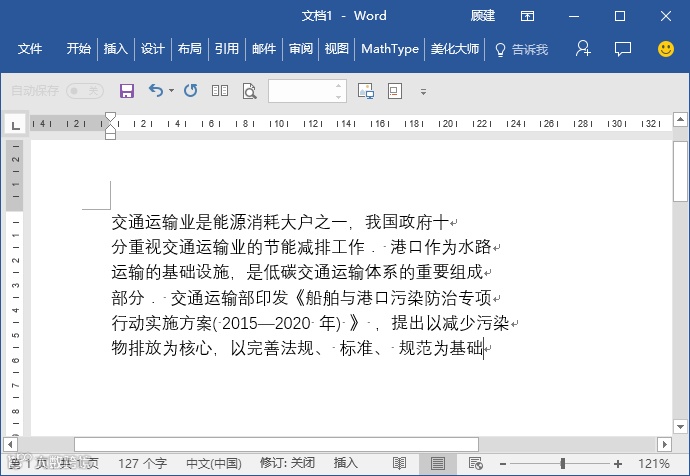Click the horizontal scrollbar left arrow
Image resolution: width=690 pixels, height=476 pixels.
tap(10, 444)
